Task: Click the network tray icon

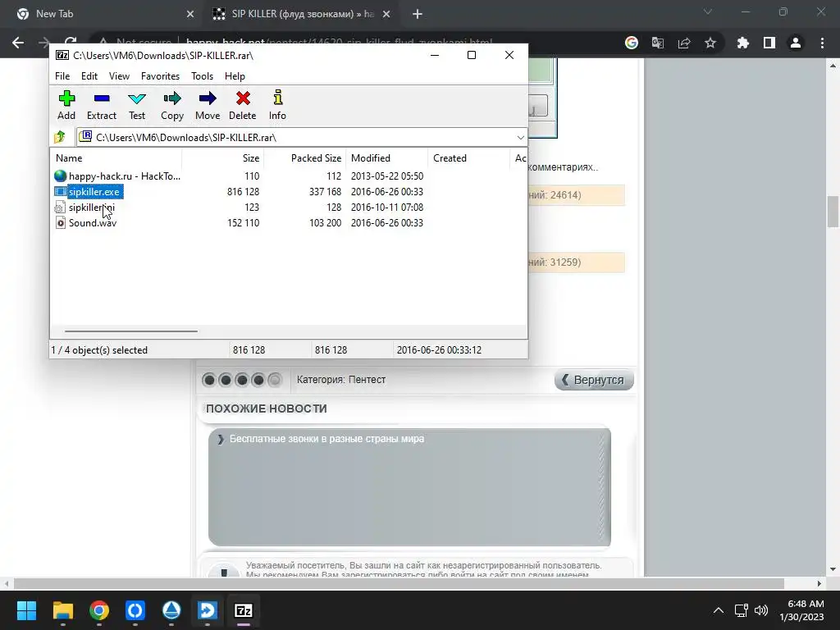Action: coord(741,610)
